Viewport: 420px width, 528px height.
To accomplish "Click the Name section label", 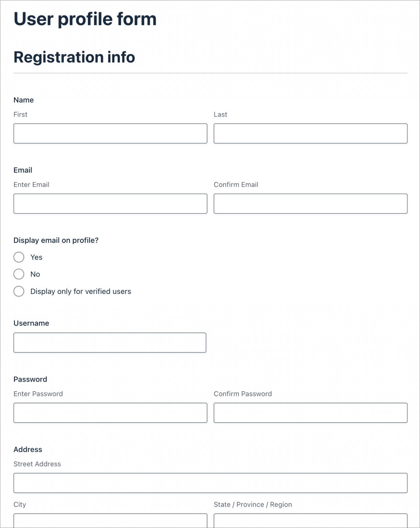I will point(23,100).
